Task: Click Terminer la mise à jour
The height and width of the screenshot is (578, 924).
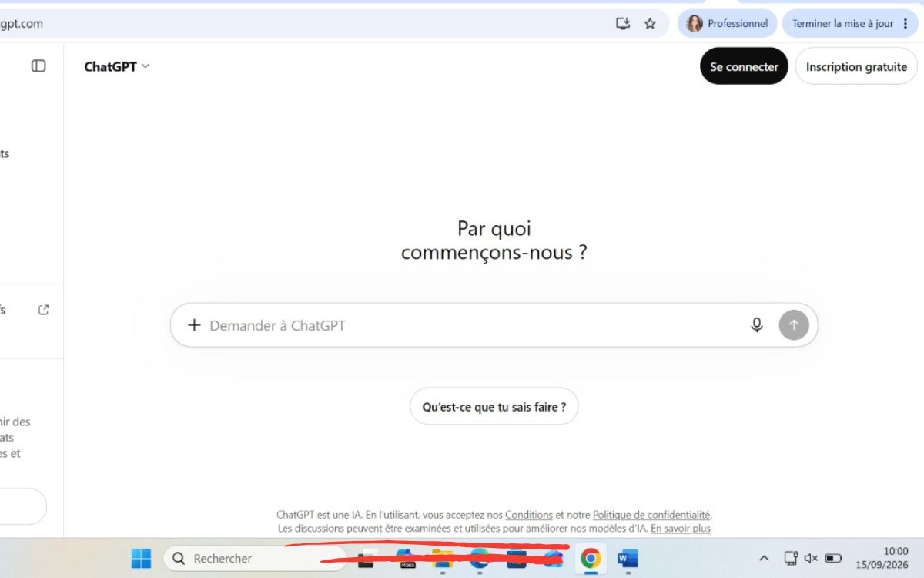Action: point(850,23)
